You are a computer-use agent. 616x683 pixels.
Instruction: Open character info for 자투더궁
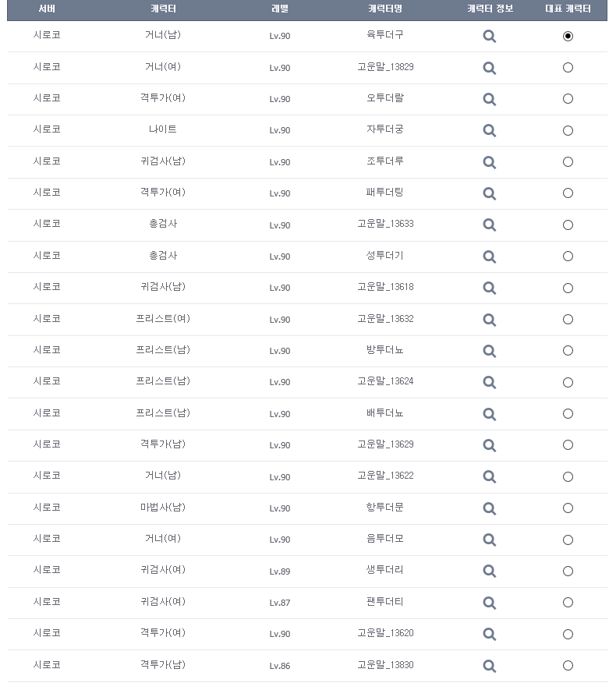[x=489, y=130]
